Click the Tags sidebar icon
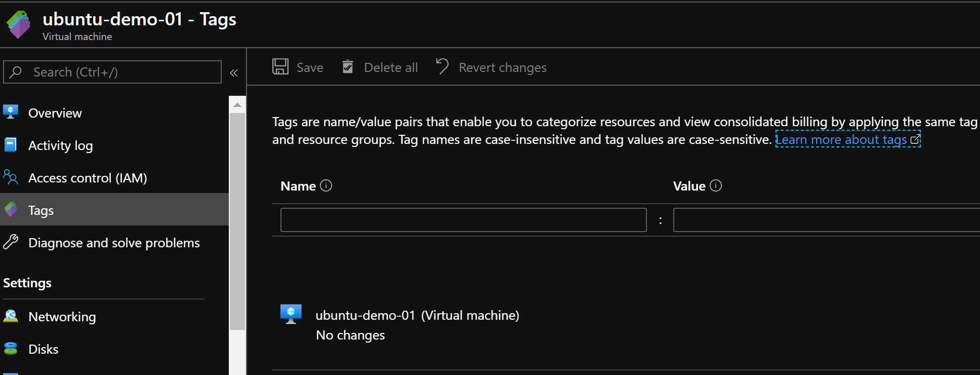 (x=11, y=209)
